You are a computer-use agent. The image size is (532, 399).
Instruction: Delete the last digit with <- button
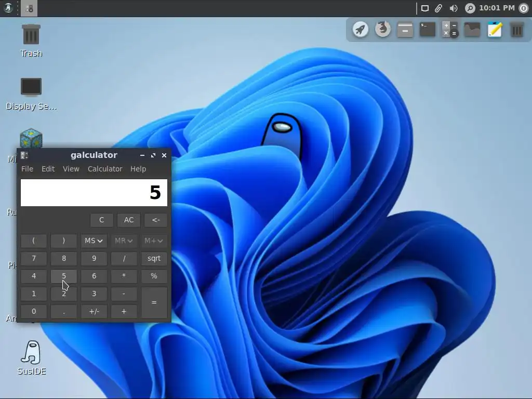(156, 220)
